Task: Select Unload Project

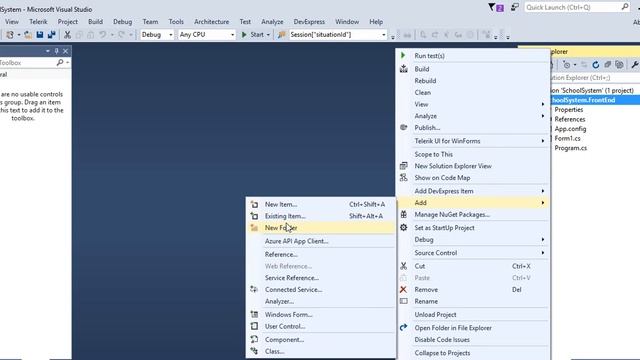Action: (473, 315)
